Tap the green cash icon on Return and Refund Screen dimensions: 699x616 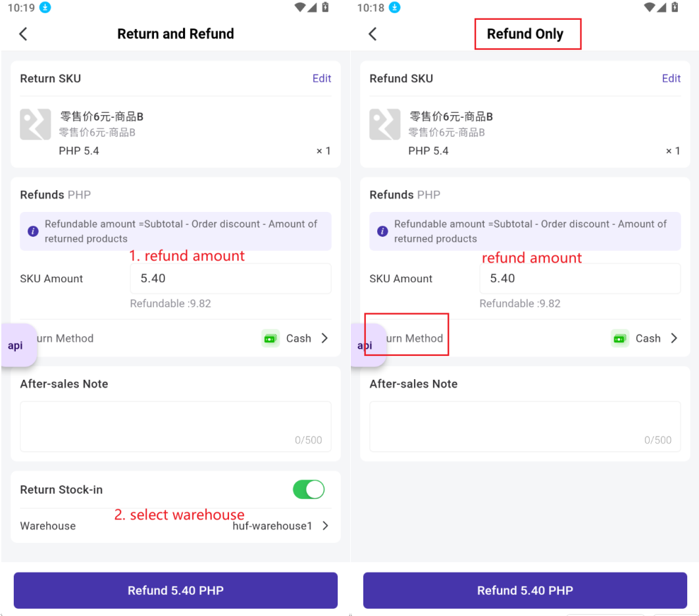pos(271,339)
